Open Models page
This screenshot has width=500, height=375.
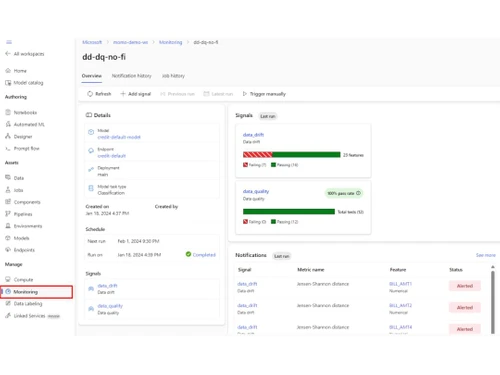click(21, 238)
